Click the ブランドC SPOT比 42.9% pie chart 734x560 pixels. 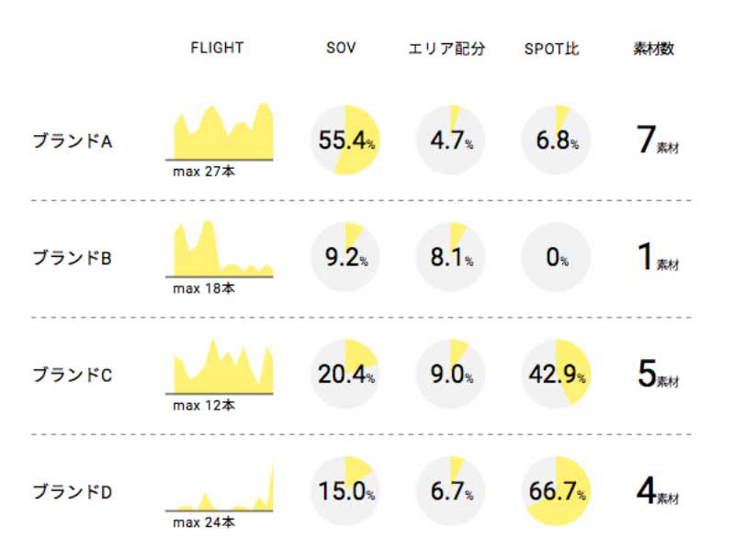[x=557, y=374]
